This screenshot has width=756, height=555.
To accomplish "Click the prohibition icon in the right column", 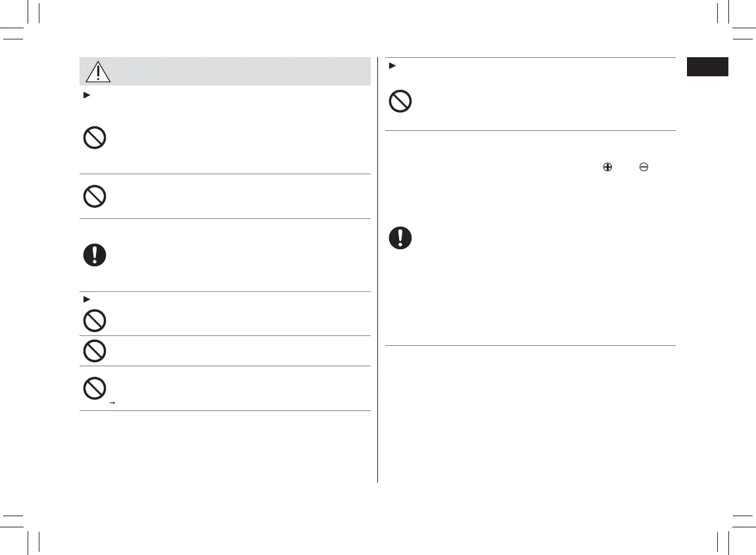I will 400,101.
